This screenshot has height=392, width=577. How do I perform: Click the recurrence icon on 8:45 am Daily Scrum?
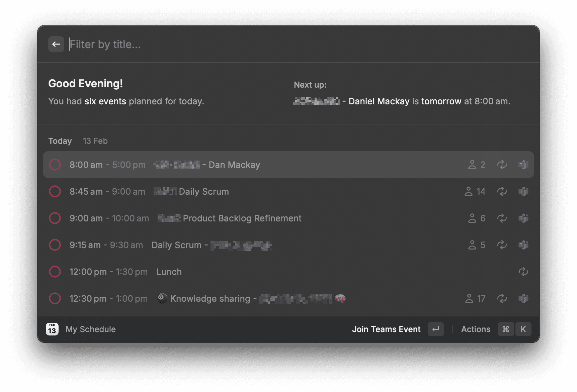click(x=502, y=191)
